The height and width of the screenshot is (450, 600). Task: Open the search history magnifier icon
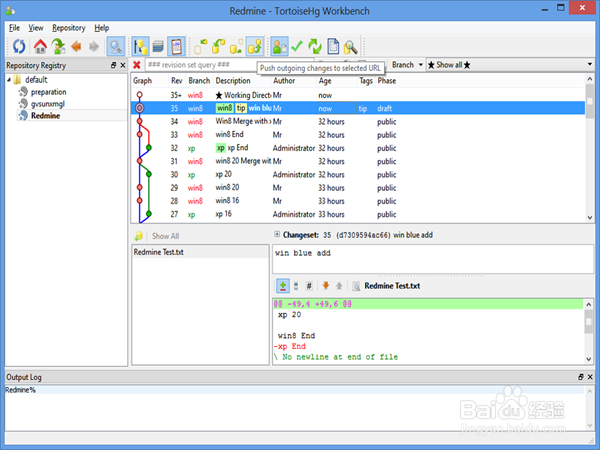(351, 47)
